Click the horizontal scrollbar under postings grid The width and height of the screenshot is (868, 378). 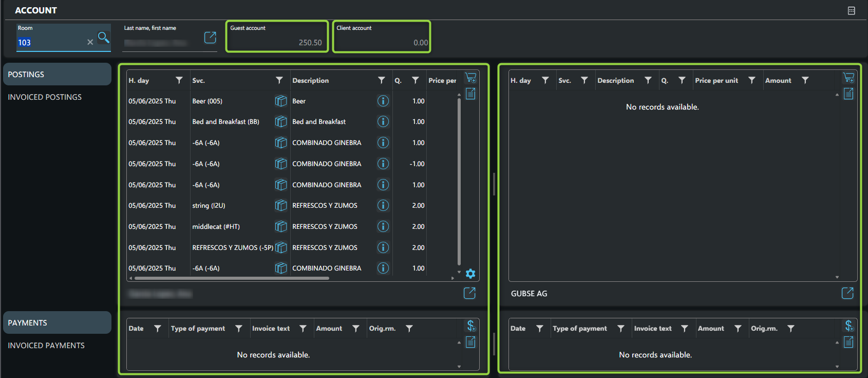(231, 278)
